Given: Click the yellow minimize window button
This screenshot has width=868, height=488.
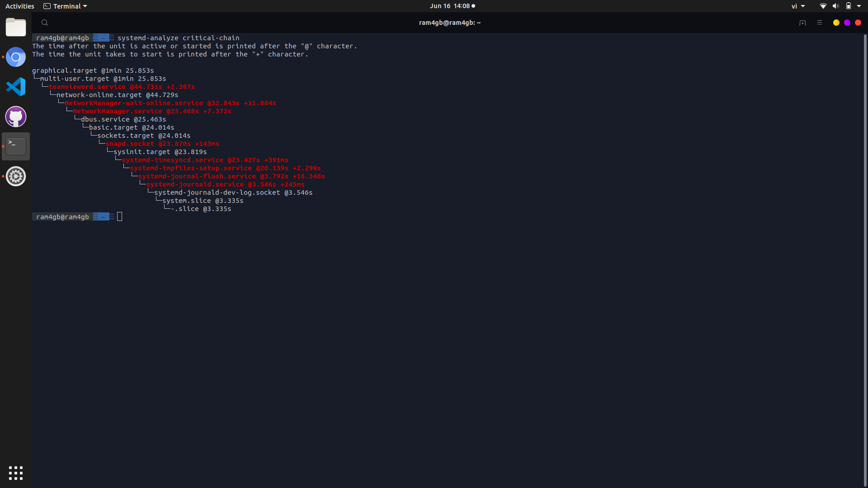Looking at the screenshot, I should click(x=836, y=23).
